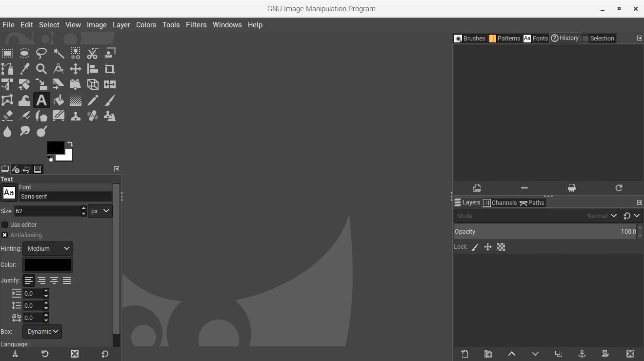This screenshot has height=361, width=644.
Task: Open the Box Dynamic dropdown
Action: coord(42,331)
